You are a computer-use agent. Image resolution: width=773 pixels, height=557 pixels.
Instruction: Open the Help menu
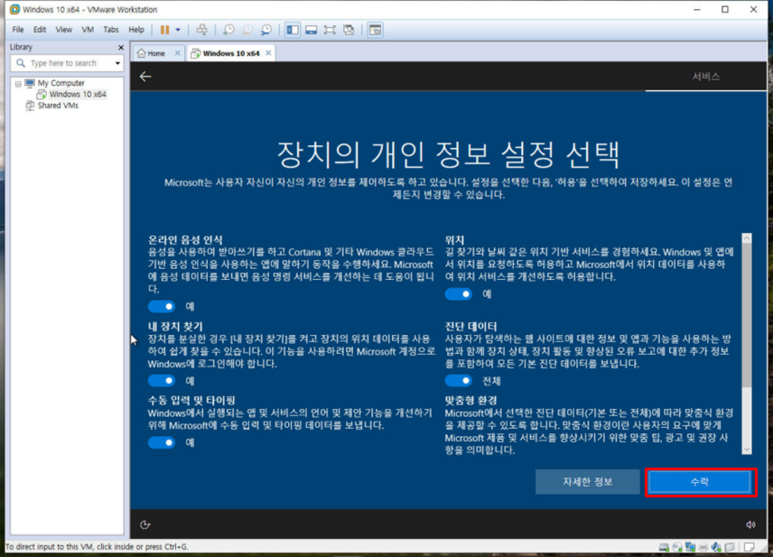coord(136,30)
